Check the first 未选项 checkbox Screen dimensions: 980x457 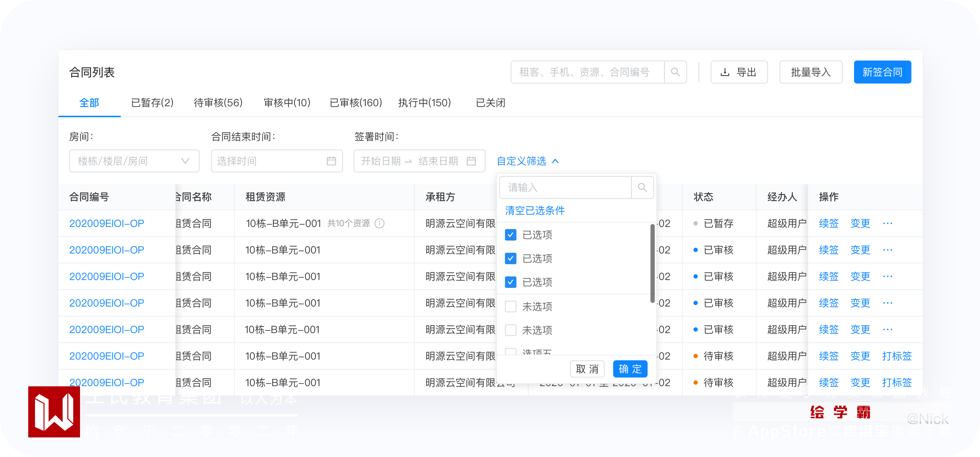click(x=510, y=306)
